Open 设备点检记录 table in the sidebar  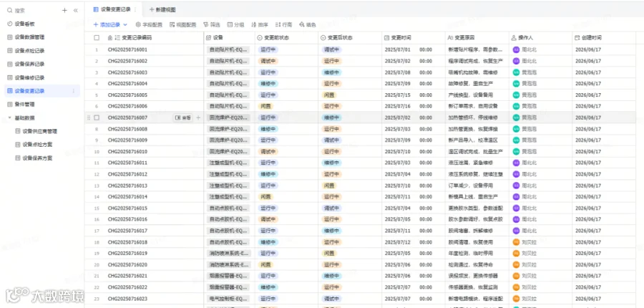tap(29, 51)
